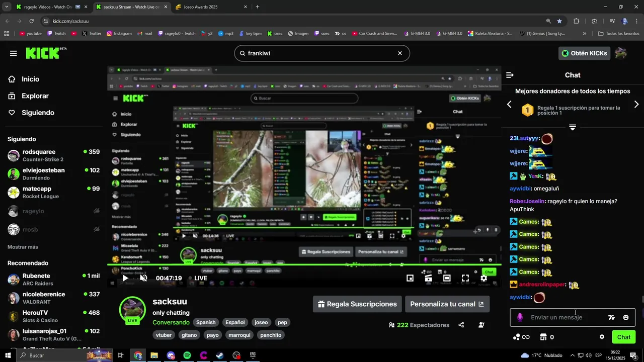Expand hidden bookmarks chevron
644x362 pixels.
(x=585, y=33)
